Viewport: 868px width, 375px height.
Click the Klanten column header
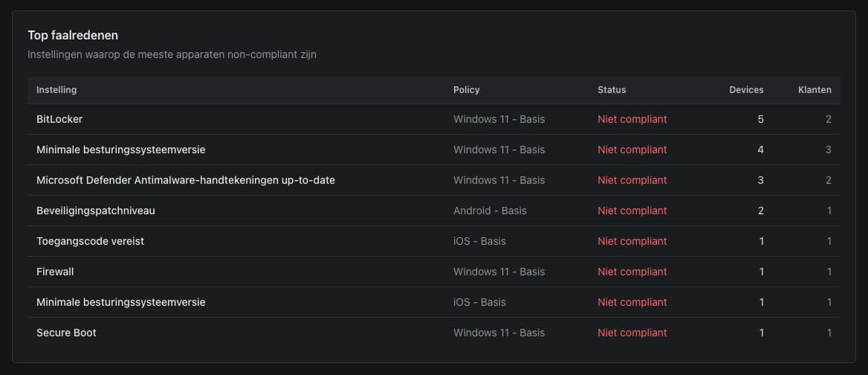tap(814, 90)
